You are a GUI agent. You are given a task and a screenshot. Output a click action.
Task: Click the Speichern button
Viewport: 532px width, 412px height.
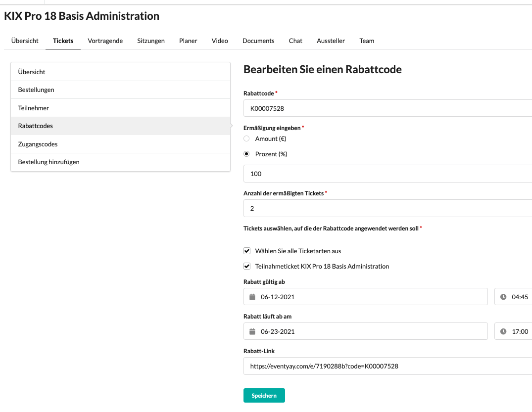[x=264, y=395]
